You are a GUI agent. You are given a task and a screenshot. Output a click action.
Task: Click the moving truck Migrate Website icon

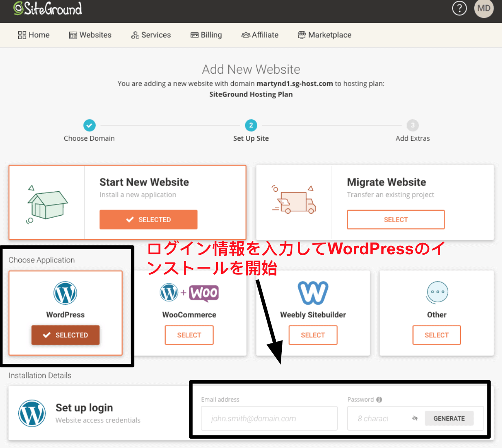294,199
